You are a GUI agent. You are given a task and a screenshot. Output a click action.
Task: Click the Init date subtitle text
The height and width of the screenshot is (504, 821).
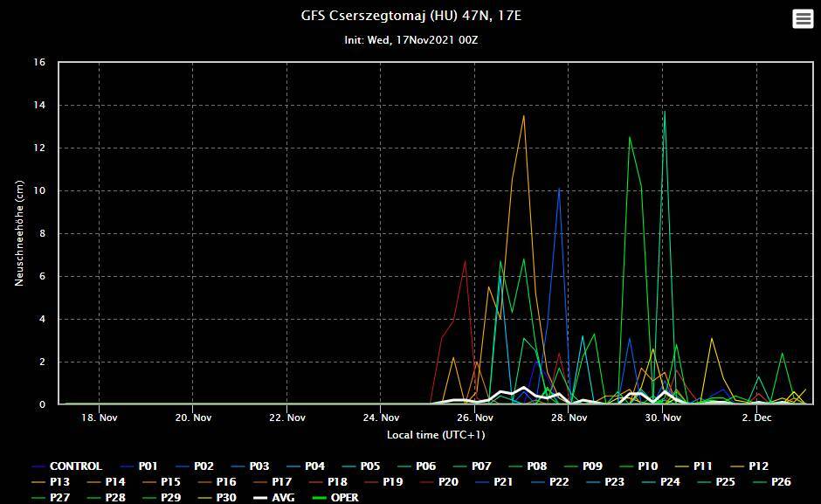410,40
